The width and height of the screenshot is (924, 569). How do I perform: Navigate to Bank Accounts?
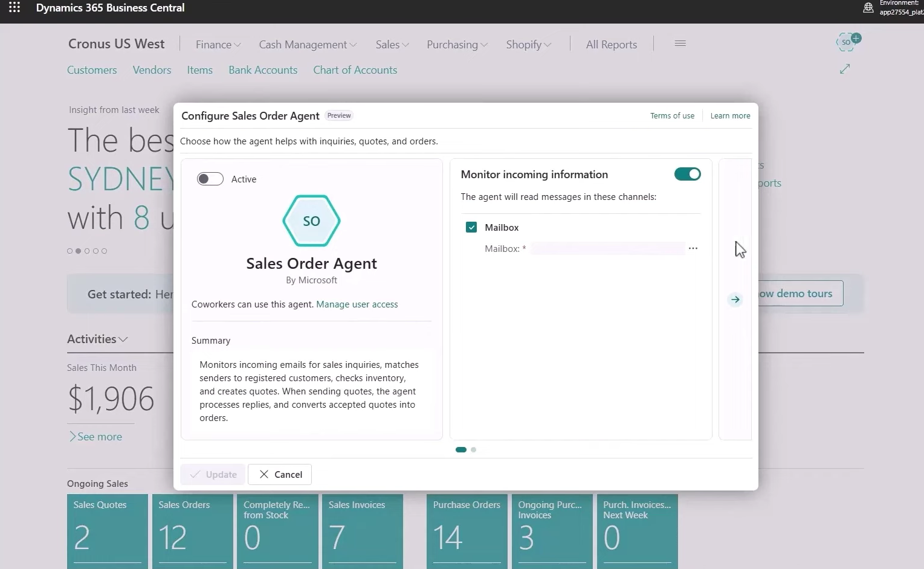[x=263, y=69]
